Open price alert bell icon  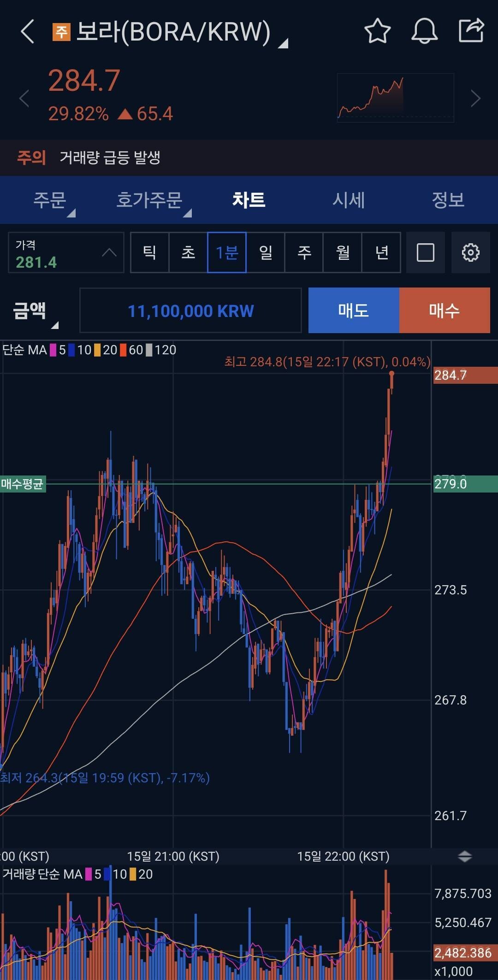point(424,31)
